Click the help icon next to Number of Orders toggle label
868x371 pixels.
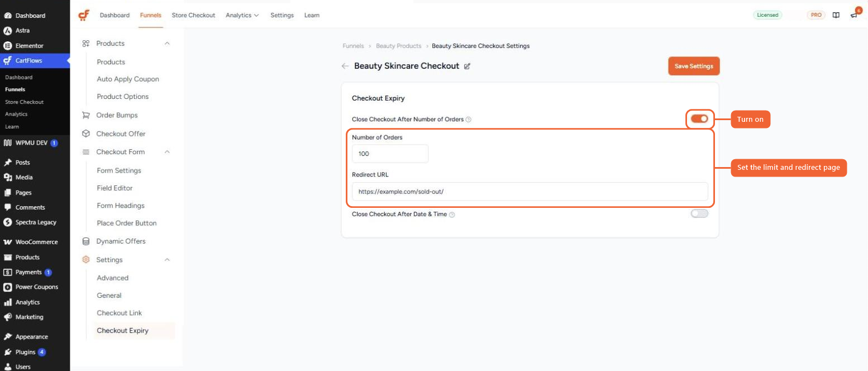tap(469, 120)
